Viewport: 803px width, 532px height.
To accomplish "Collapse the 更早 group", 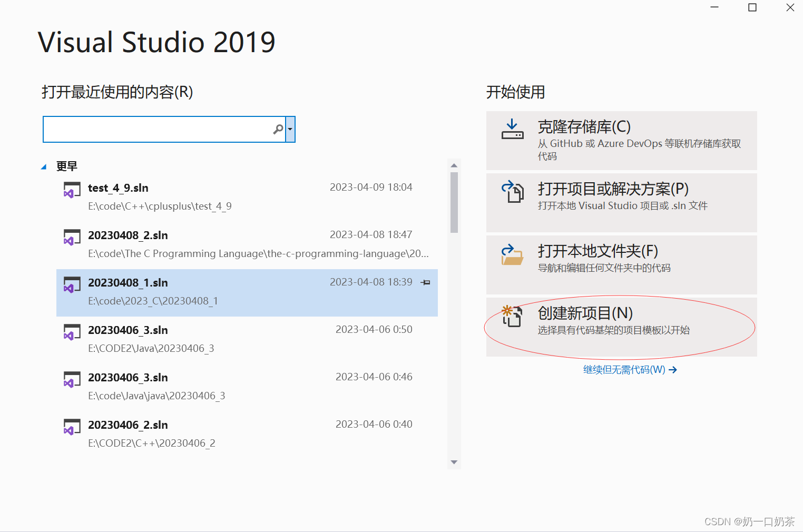I will coord(44,167).
